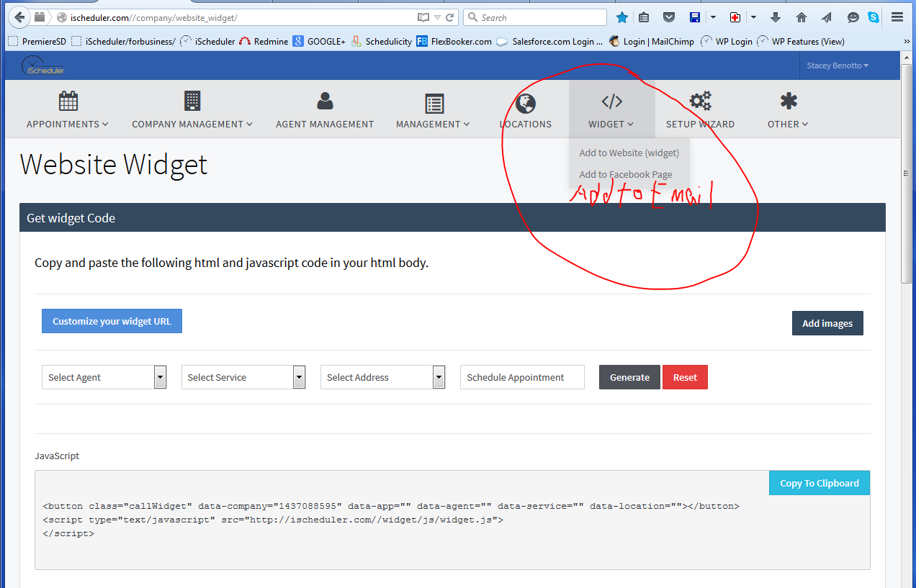This screenshot has width=916, height=588.
Task: Click the "JavaScript" label
Action: click(57, 456)
